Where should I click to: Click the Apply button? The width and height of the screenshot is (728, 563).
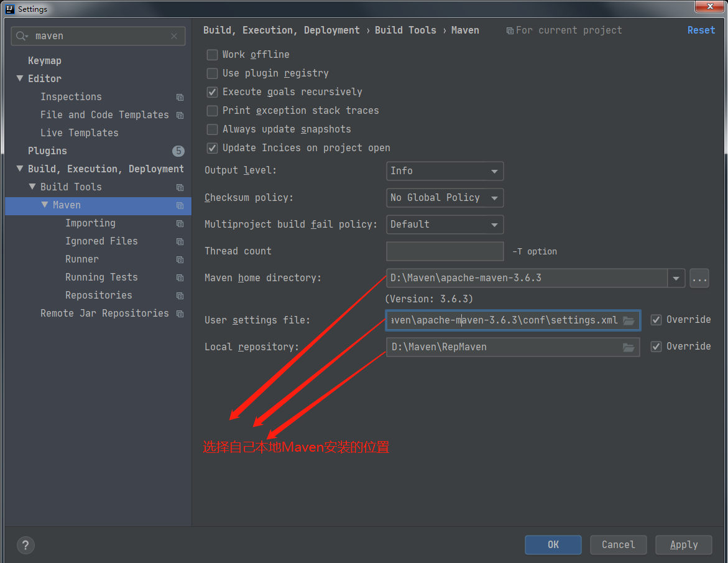(x=684, y=545)
